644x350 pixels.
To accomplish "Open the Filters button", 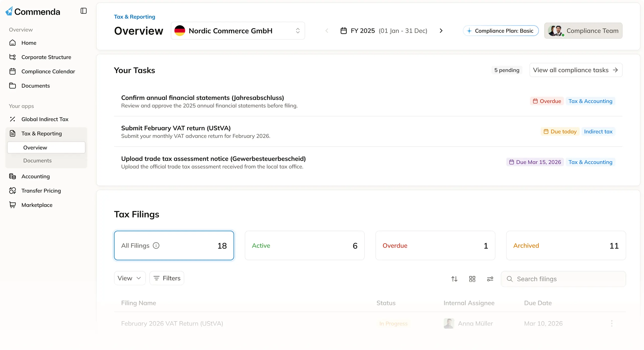I will pos(167,278).
